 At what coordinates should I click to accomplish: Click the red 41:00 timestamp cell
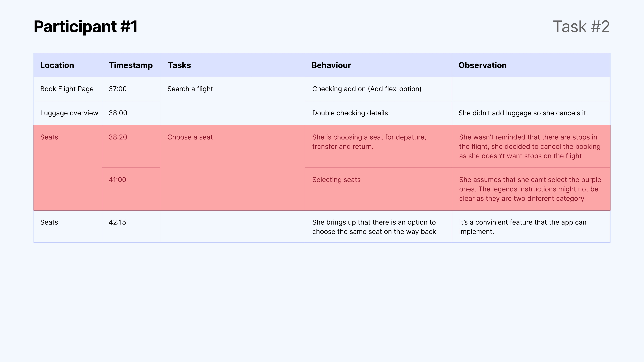117,180
